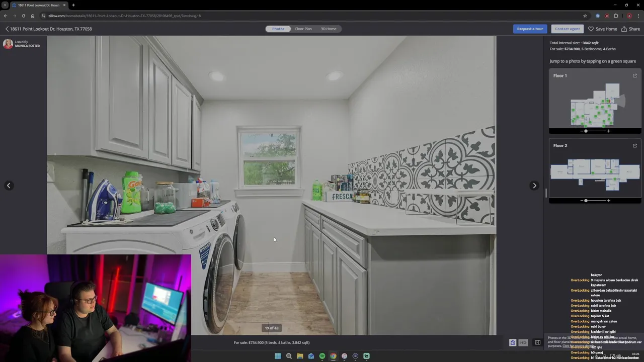Adjust the Floor 2 zoom slider handle
Viewport: 644px width, 362px height.
586,201
